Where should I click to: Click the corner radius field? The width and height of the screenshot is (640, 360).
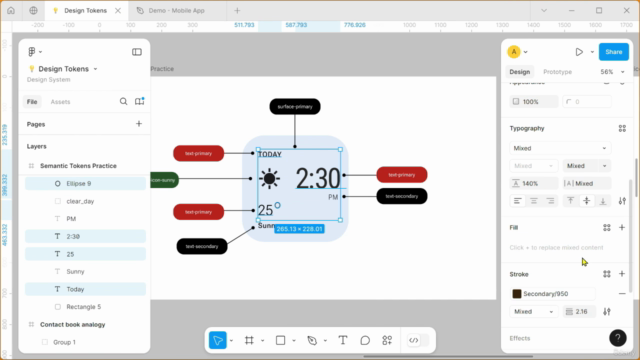587,102
